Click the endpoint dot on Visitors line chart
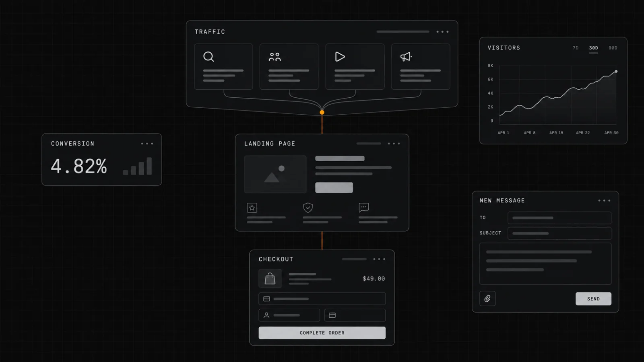 tap(616, 72)
